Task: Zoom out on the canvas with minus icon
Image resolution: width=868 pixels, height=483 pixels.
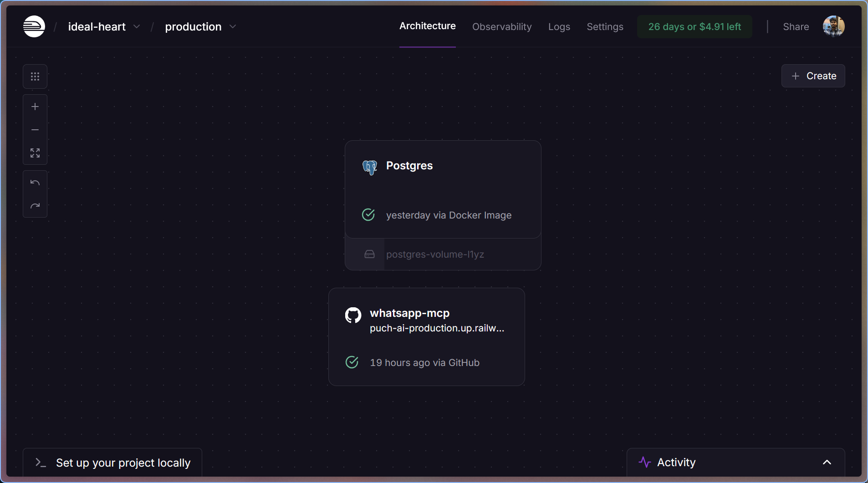Action: [x=35, y=130]
